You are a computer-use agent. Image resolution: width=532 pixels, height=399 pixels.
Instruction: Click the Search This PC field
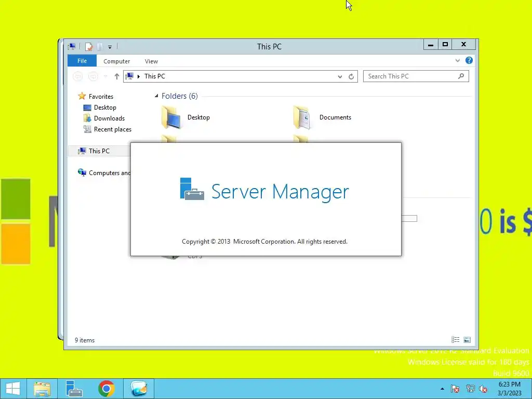[x=416, y=76]
